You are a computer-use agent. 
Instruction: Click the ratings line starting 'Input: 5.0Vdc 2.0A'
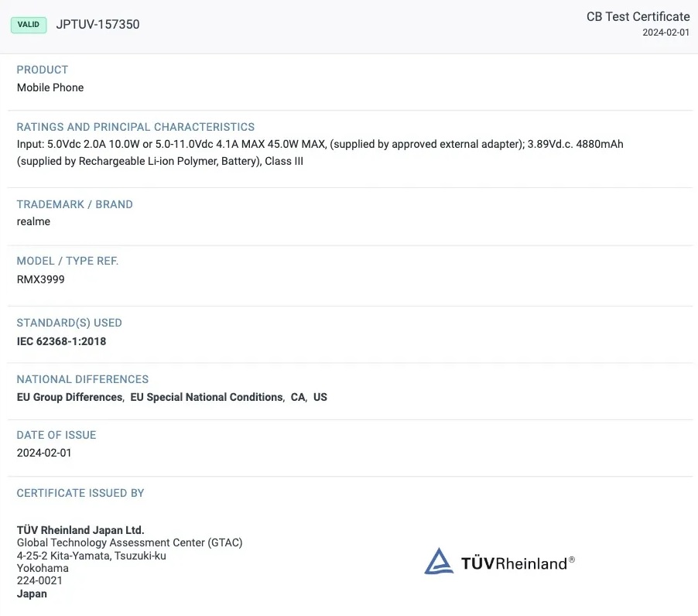pyautogui.click(x=320, y=145)
